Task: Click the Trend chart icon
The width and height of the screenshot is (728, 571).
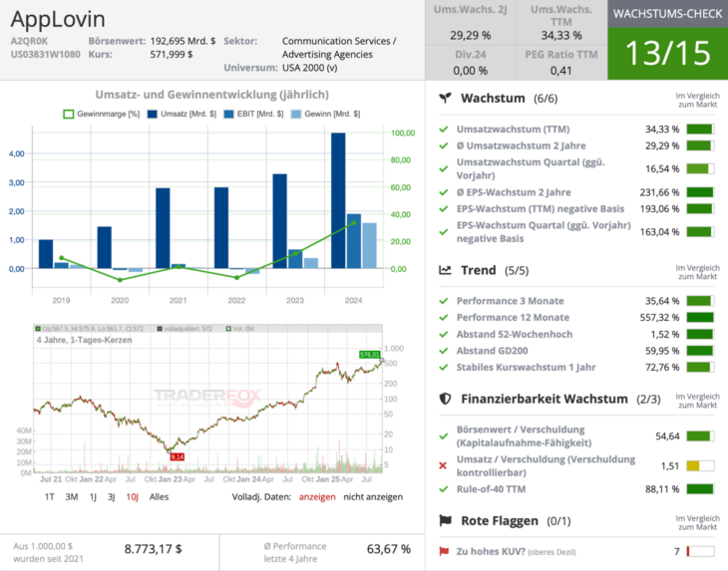Action: tap(445, 270)
